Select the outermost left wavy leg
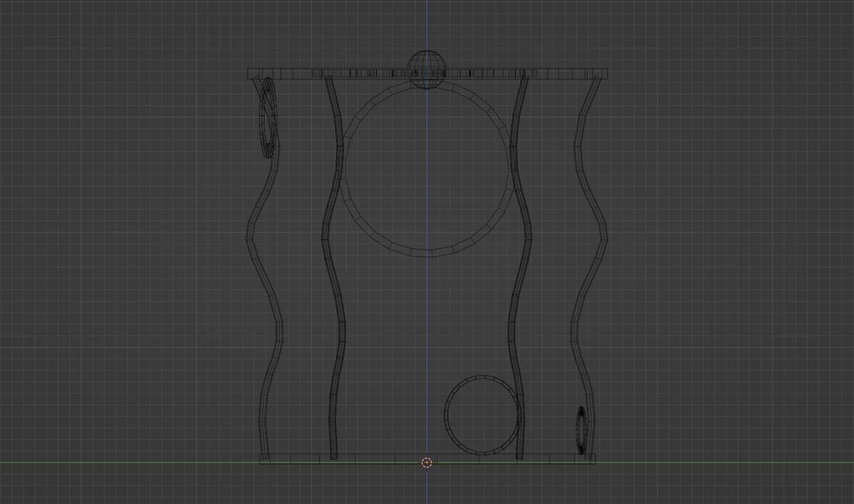The width and height of the screenshot is (854, 504). click(x=264, y=267)
